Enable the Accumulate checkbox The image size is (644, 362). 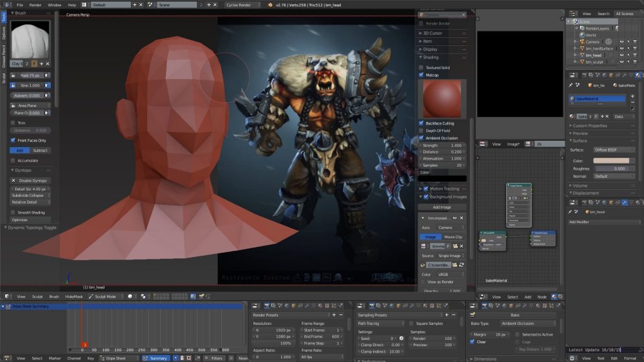13,160
